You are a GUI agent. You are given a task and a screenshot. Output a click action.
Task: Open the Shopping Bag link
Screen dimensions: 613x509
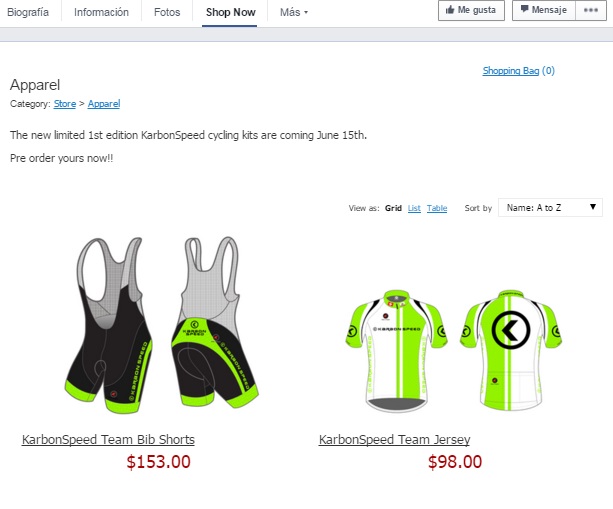pos(518,71)
